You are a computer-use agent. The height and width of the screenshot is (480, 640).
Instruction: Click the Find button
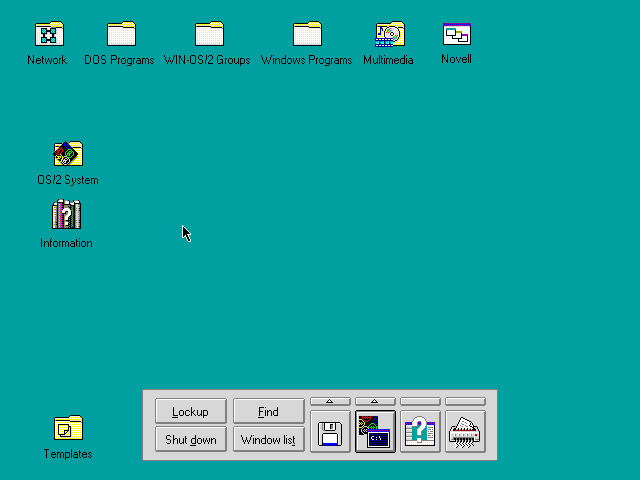(269, 411)
